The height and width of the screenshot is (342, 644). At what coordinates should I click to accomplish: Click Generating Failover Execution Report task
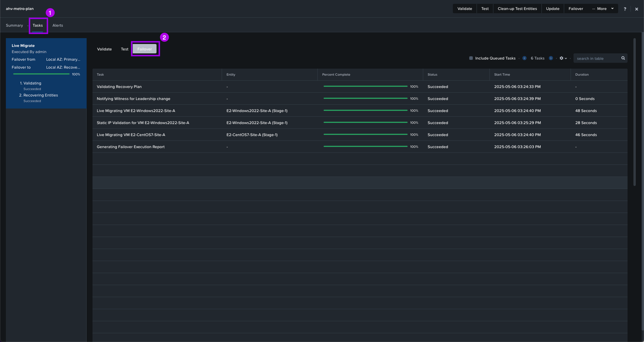(x=131, y=147)
